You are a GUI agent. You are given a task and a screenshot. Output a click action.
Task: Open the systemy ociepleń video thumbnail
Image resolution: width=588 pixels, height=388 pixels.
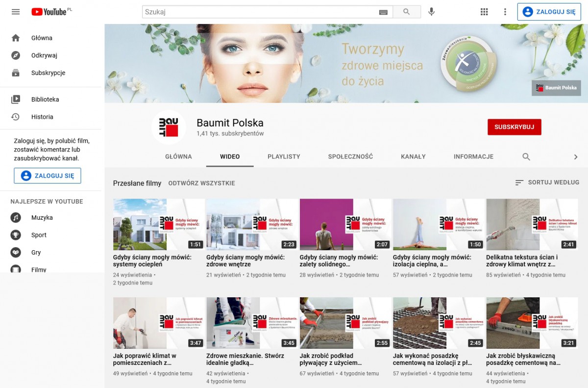tap(159, 225)
